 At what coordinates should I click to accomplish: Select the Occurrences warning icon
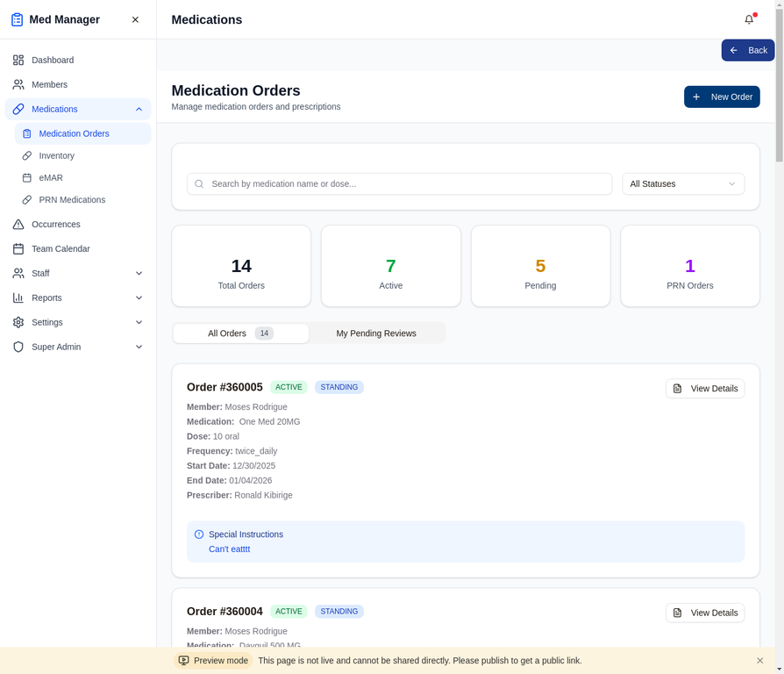(x=18, y=224)
